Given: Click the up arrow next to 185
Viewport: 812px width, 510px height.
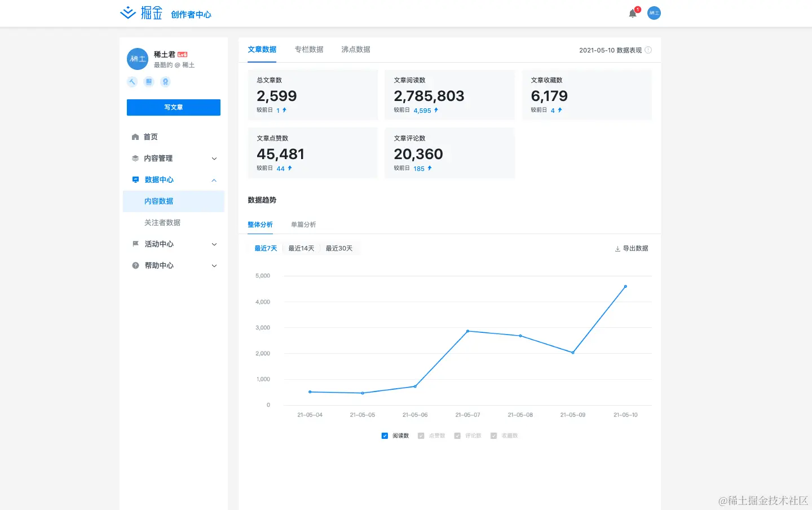Looking at the screenshot, I should point(430,169).
